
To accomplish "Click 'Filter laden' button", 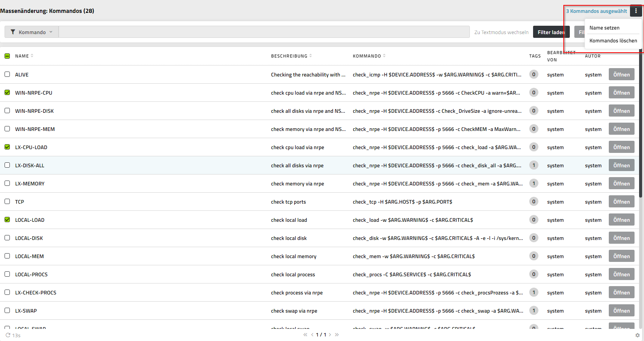I will [x=551, y=32].
